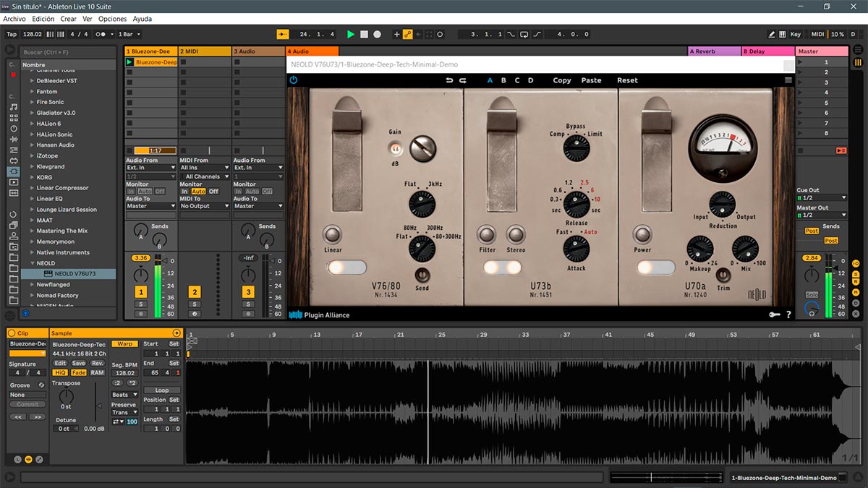This screenshot has height=488, width=868.
Task: Flip the Trim toggle switch on U70a
Action: coord(723,275)
